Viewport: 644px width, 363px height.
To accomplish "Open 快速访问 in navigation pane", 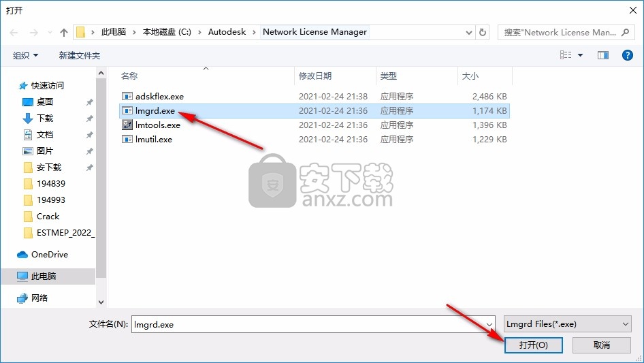I will (x=47, y=86).
